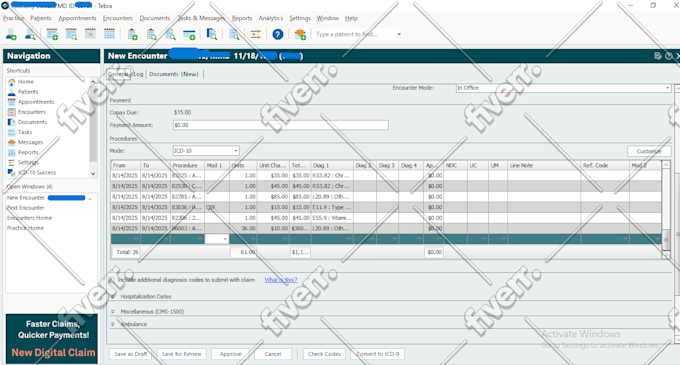Image resolution: width=680 pixels, height=365 pixels.
Task: Click the Cancel button
Action: 273,354
